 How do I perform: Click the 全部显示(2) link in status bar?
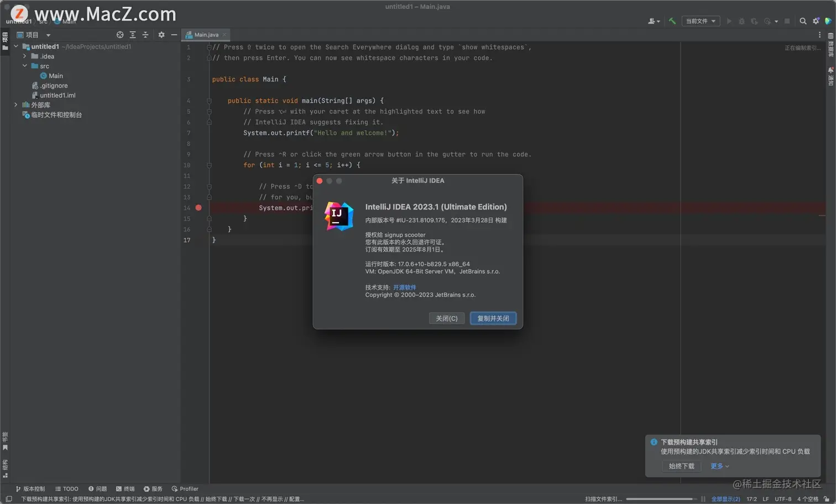725,499
